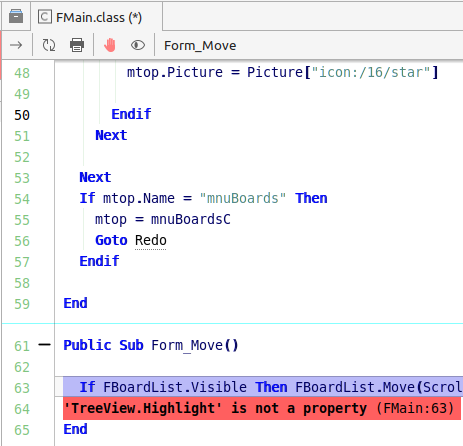Click line number 63 in the gutter
Screen dimensions: 463x446
(22, 388)
